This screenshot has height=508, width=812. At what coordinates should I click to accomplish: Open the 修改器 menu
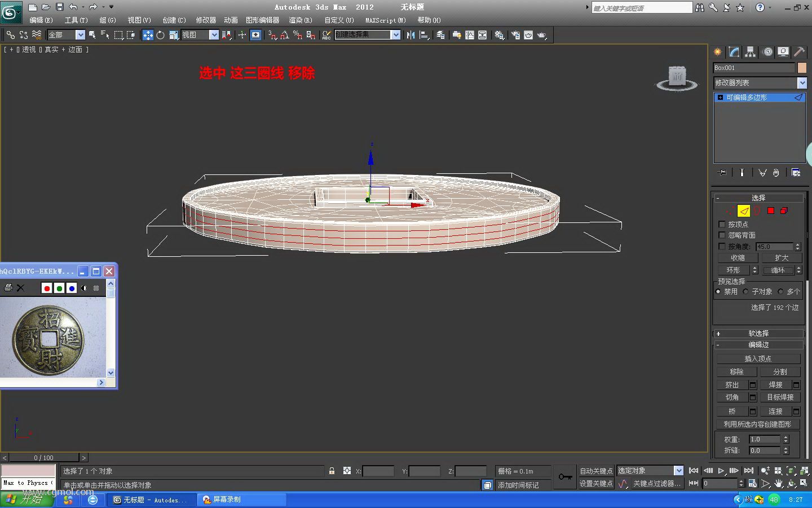tap(206, 20)
